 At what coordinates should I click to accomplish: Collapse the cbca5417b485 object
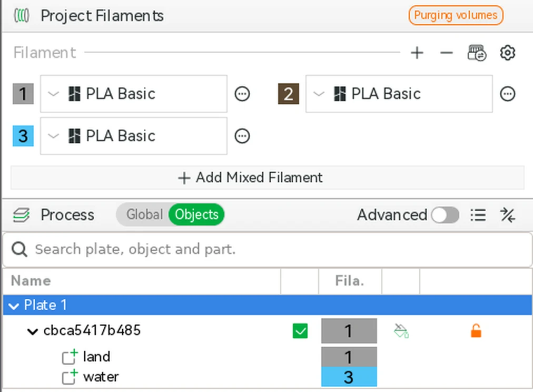point(33,331)
